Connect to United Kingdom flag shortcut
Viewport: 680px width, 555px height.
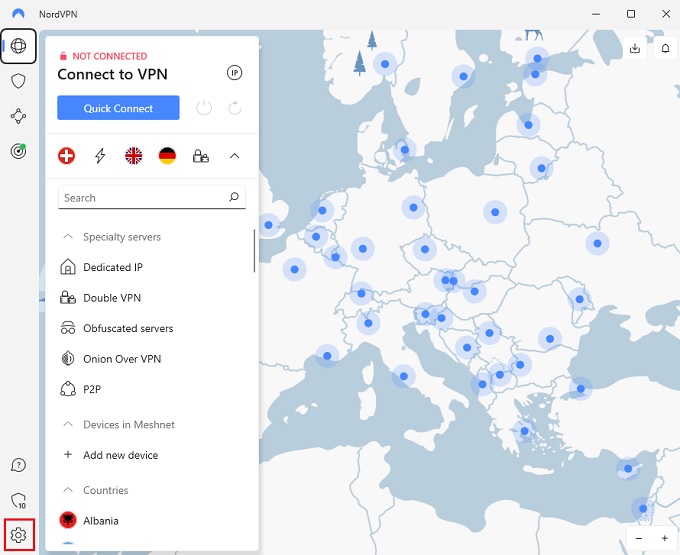[134, 156]
